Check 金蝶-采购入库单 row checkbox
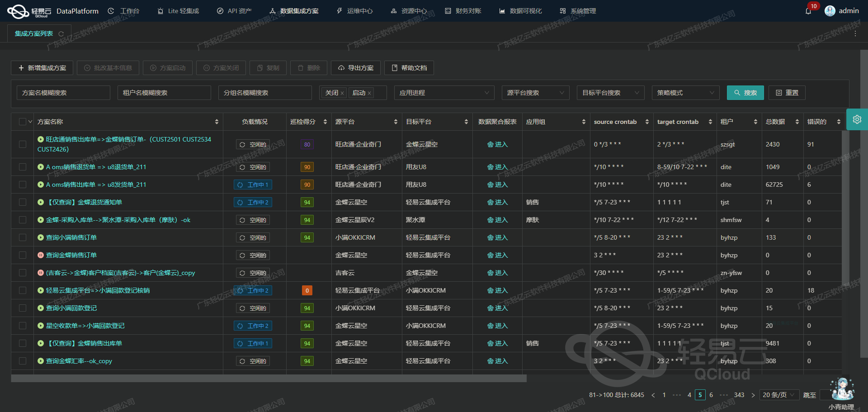The width and height of the screenshot is (868, 412). [x=23, y=220]
